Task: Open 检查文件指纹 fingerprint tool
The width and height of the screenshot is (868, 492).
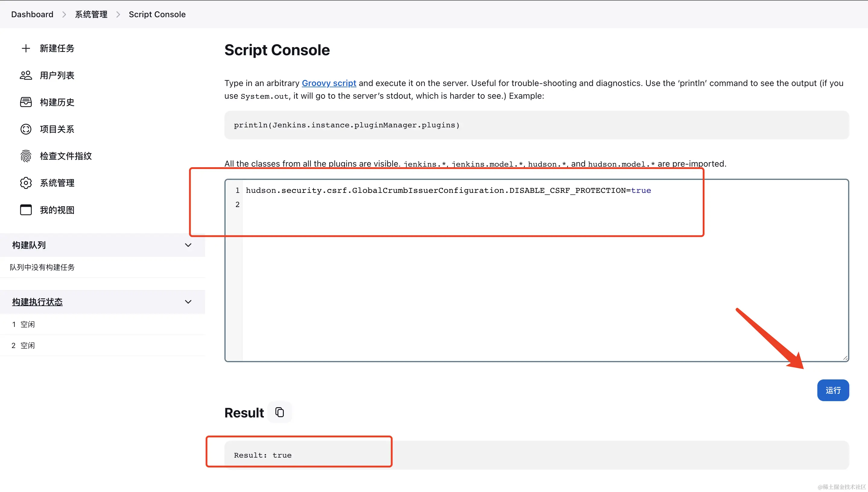Action: 65,156
